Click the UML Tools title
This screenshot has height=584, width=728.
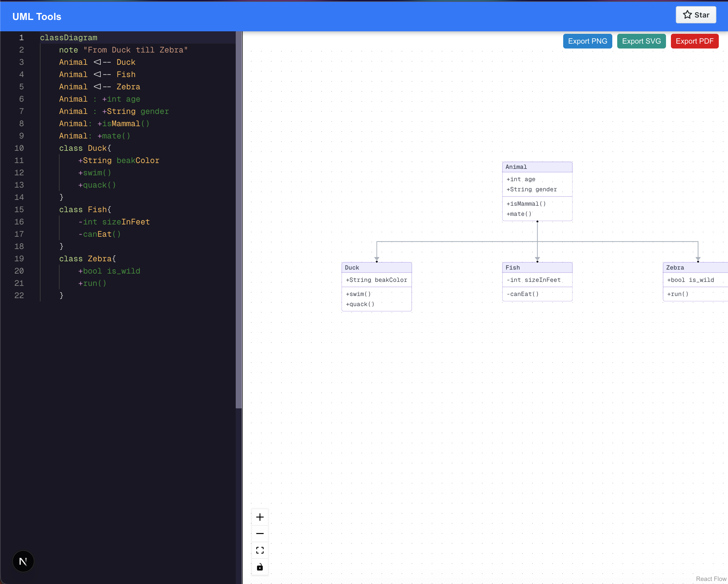pos(37,17)
